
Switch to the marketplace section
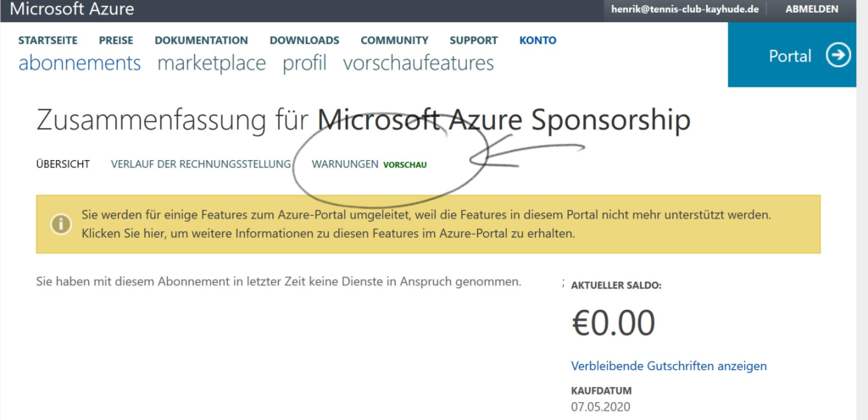coord(211,64)
